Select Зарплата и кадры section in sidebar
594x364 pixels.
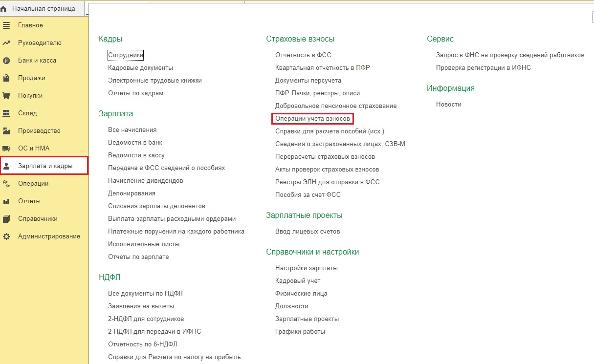[45, 166]
